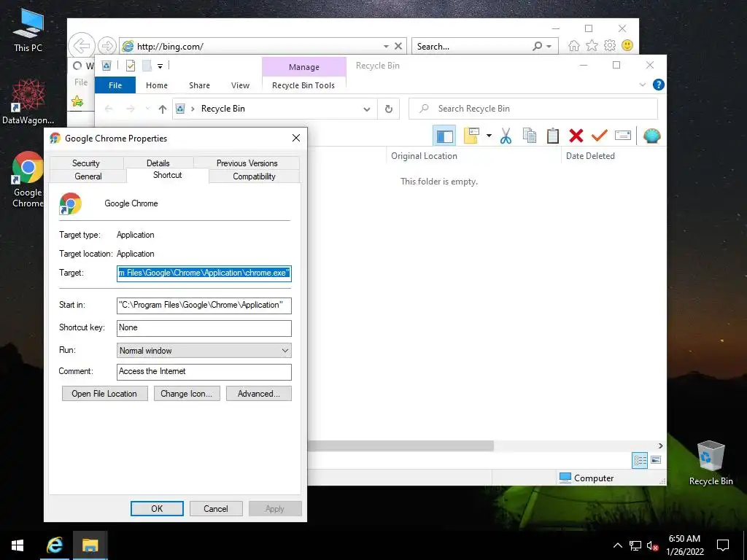Click the Internet Explorer forward arrow

tap(107, 46)
